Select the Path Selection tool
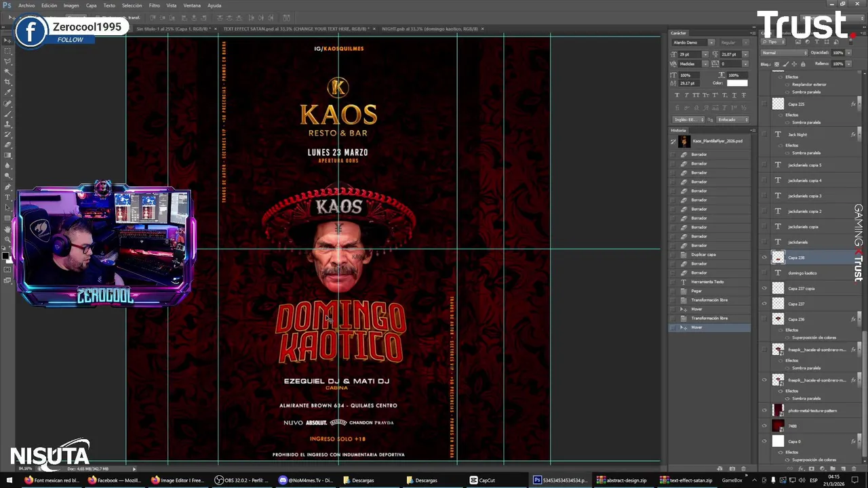This screenshot has width=868, height=488. point(7,207)
